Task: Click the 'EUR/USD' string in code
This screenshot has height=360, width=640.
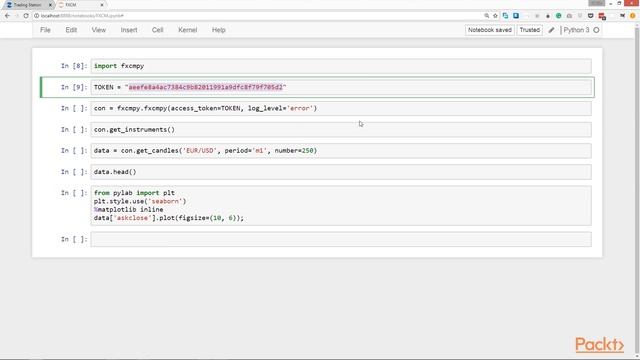Action: pos(200,151)
